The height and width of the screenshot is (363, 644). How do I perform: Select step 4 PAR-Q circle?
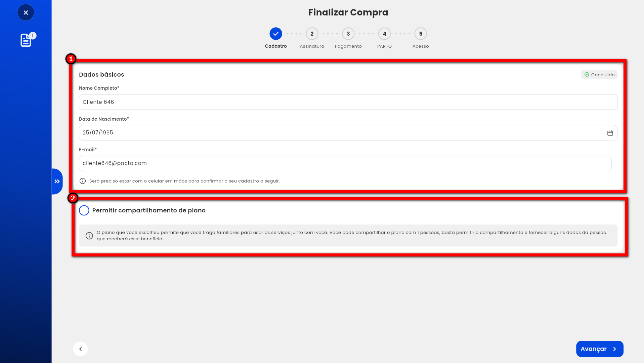pos(385,34)
